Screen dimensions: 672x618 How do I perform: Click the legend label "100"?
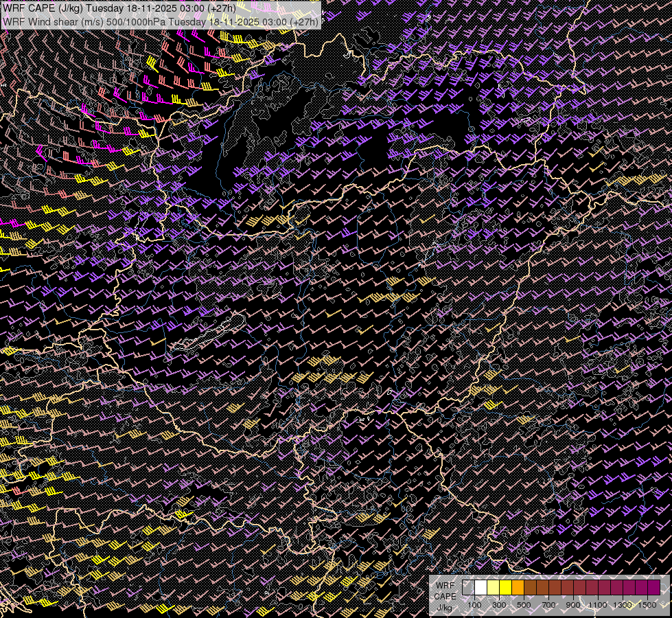(x=474, y=605)
